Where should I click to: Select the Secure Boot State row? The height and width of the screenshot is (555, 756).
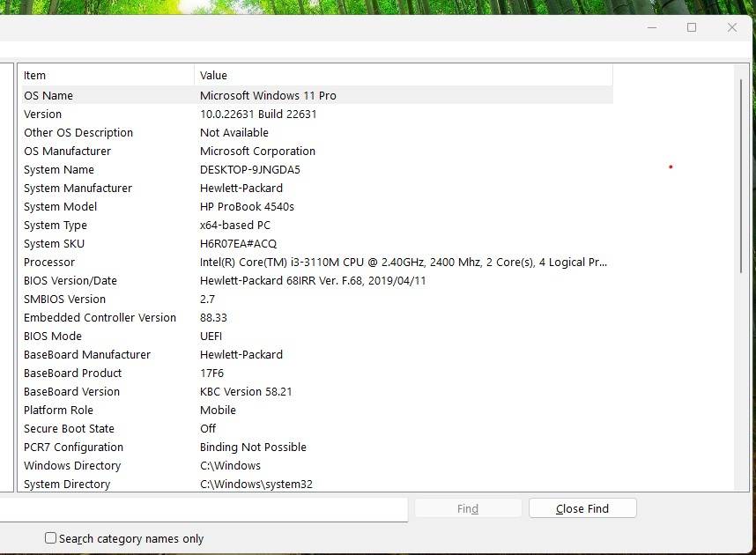(x=264, y=428)
